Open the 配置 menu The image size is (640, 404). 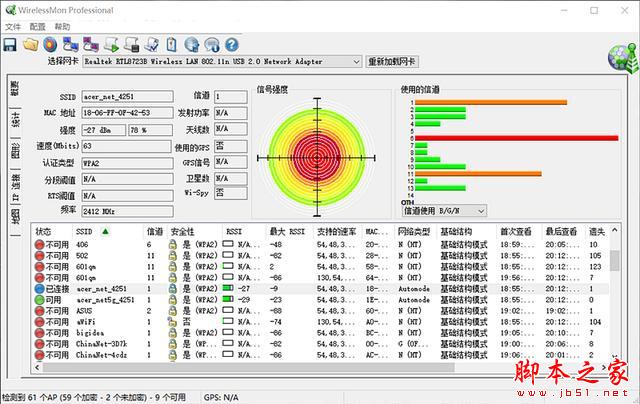[x=38, y=27]
